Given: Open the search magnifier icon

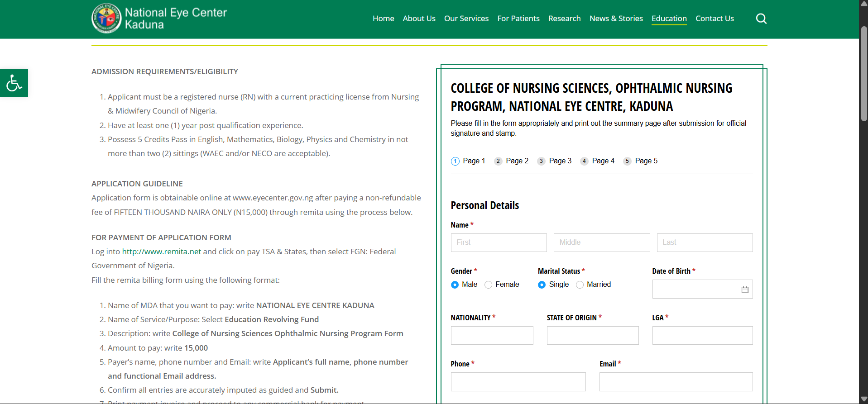Looking at the screenshot, I should coord(761,19).
